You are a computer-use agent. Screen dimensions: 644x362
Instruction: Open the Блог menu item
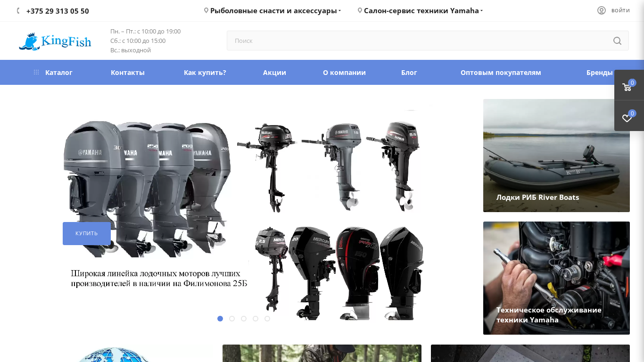click(x=409, y=73)
